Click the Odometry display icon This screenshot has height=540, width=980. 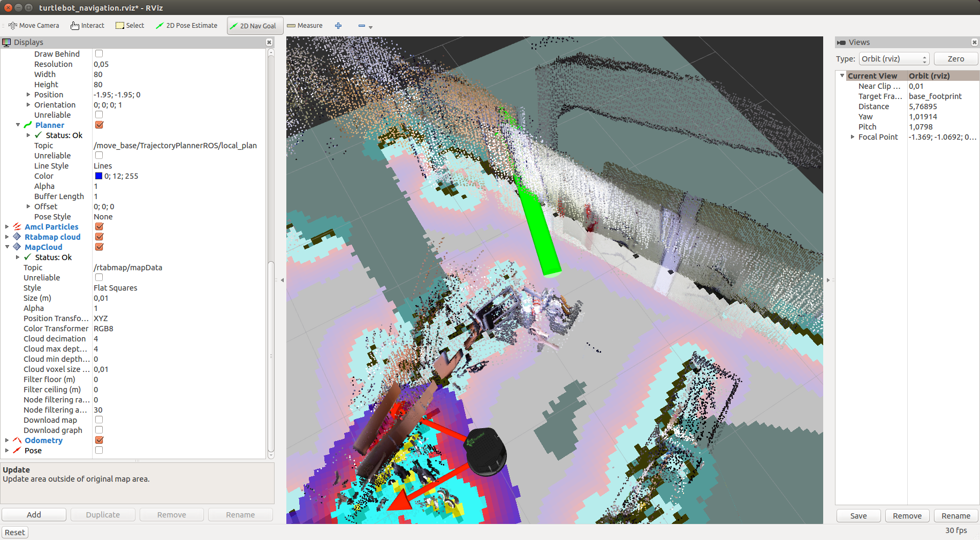pyautogui.click(x=17, y=440)
